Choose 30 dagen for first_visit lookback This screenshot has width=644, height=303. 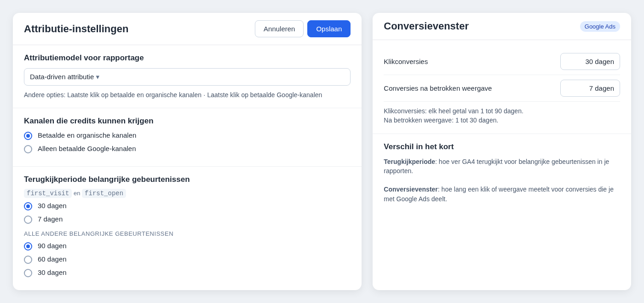(x=28, y=206)
